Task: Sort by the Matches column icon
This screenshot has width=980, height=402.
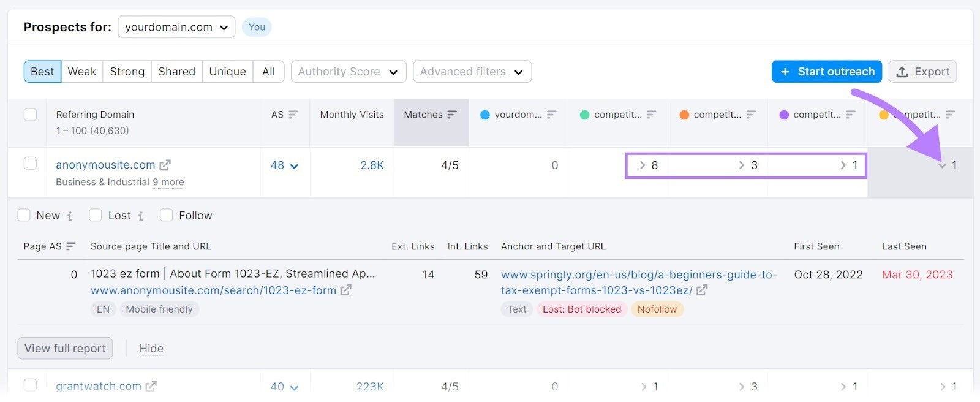Action: point(452,115)
